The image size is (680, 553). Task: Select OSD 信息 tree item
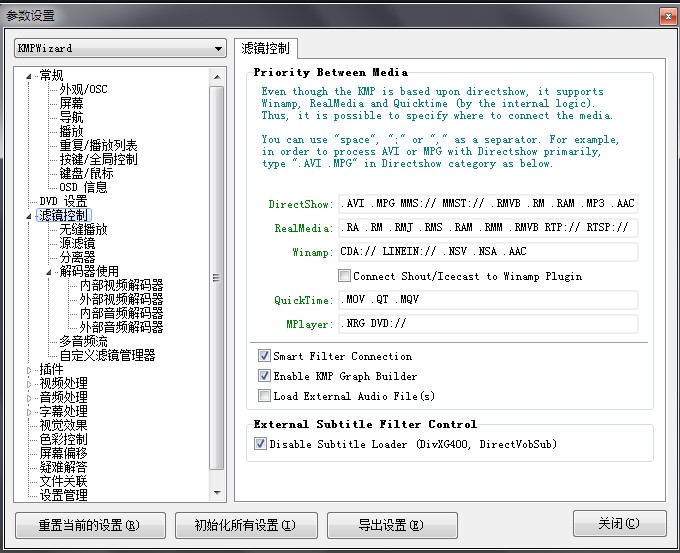[83, 187]
